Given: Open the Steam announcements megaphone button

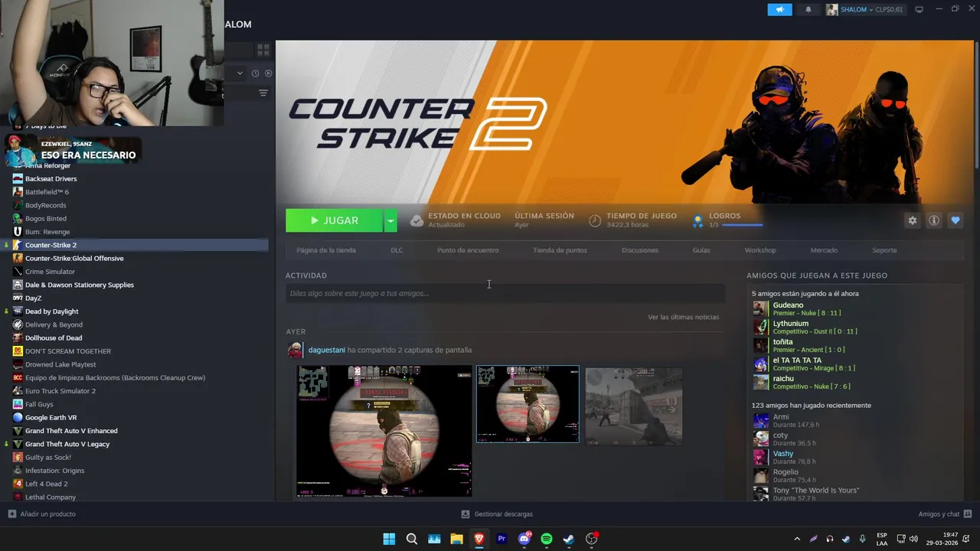Looking at the screenshot, I should tap(779, 9).
